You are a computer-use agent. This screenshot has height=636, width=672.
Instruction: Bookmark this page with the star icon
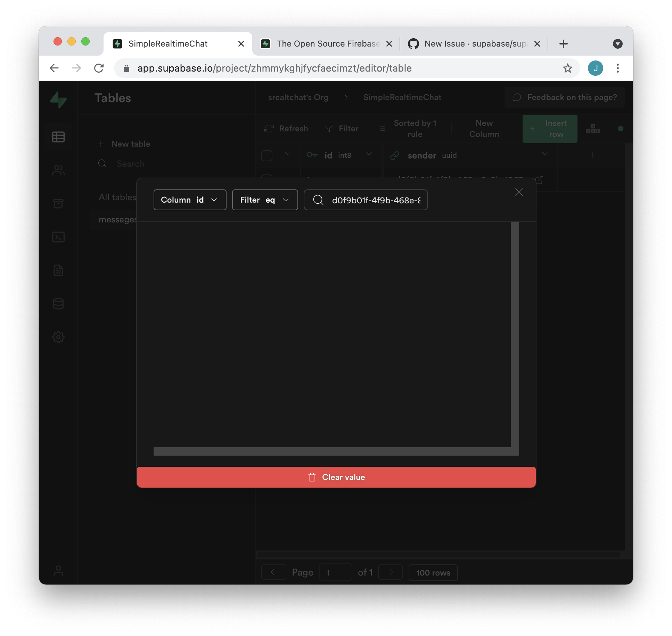[567, 68]
